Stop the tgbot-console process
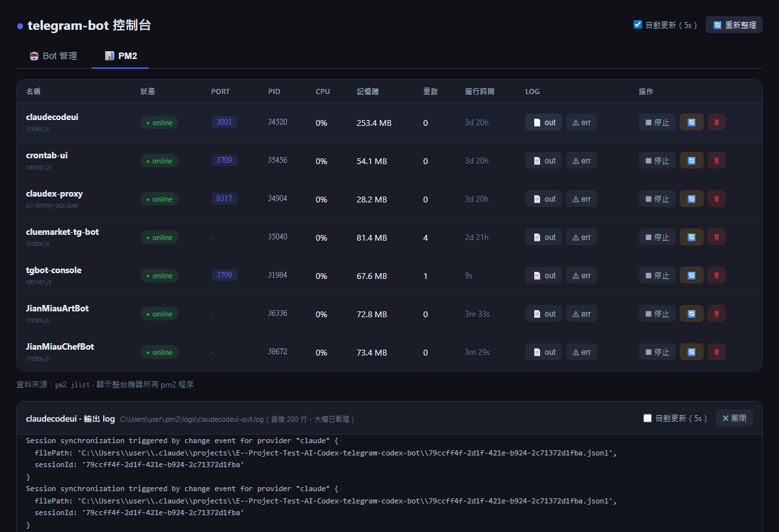This screenshot has width=779, height=532. pyautogui.click(x=657, y=275)
